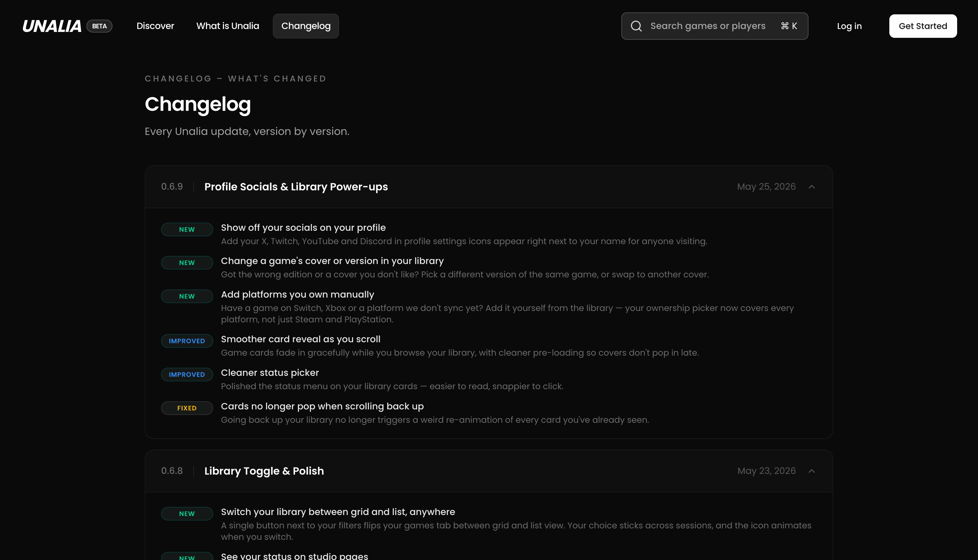
Task: Click 'Switch your library between grid and list'
Action: (338, 512)
